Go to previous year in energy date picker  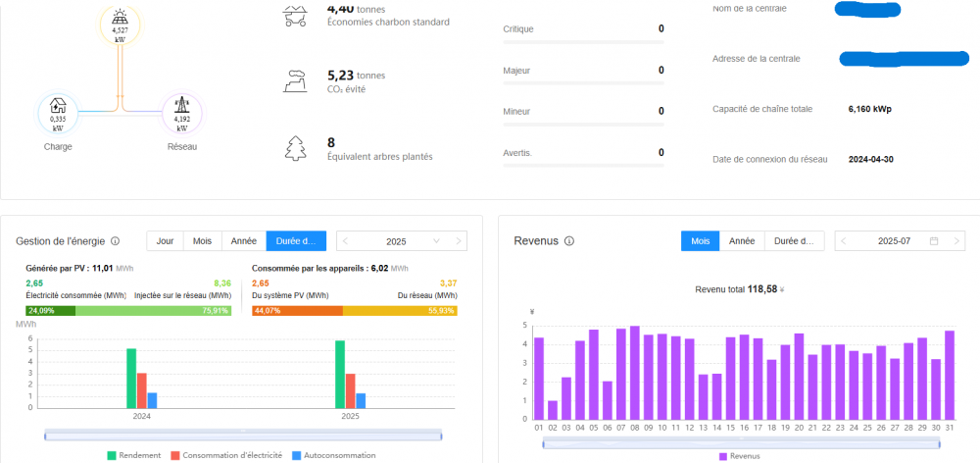(x=346, y=241)
